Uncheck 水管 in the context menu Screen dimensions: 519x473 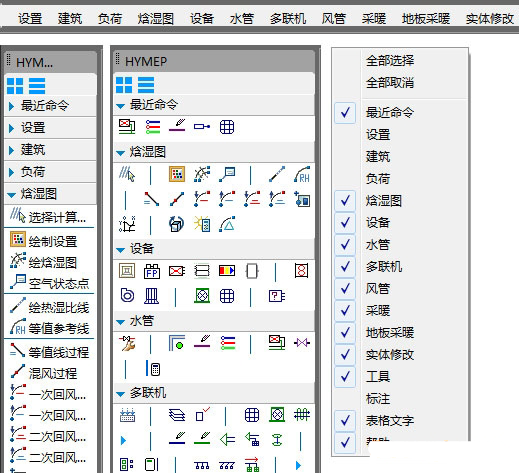(x=345, y=245)
